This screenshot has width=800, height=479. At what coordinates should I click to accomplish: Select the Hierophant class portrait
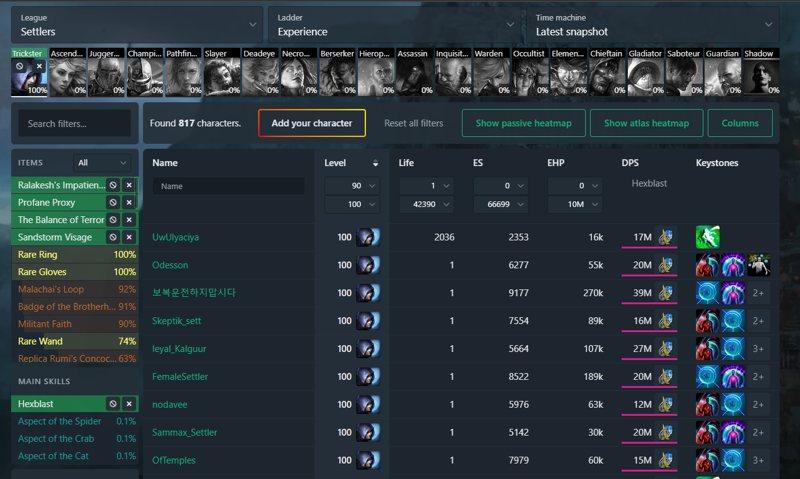click(x=376, y=72)
